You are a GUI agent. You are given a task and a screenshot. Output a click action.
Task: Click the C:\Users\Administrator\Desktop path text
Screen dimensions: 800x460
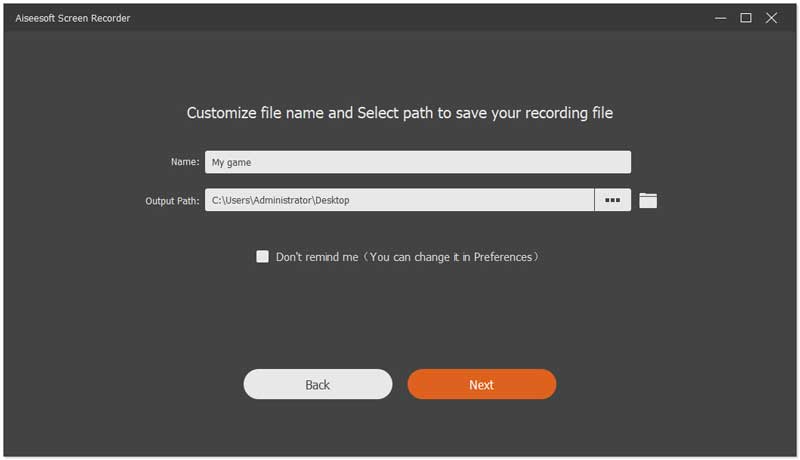tap(281, 200)
